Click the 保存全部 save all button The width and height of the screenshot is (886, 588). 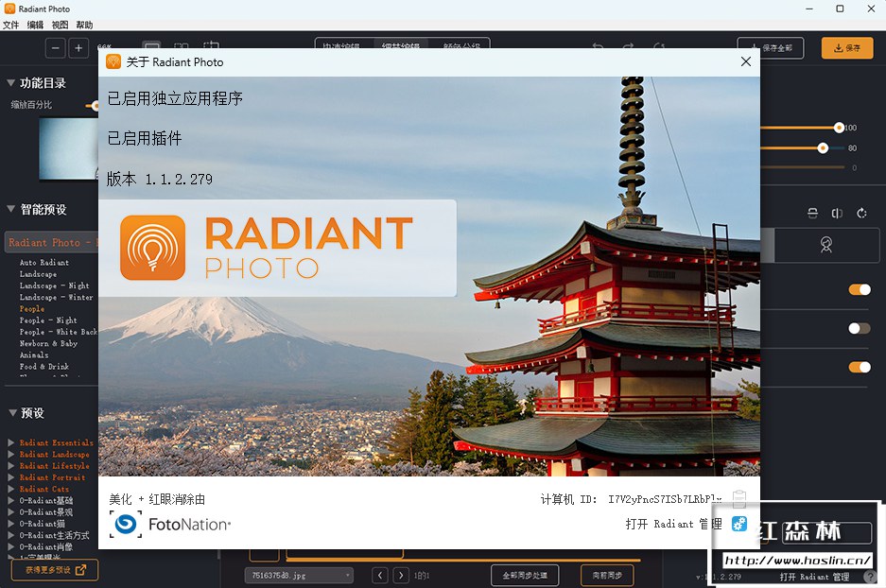[770, 48]
